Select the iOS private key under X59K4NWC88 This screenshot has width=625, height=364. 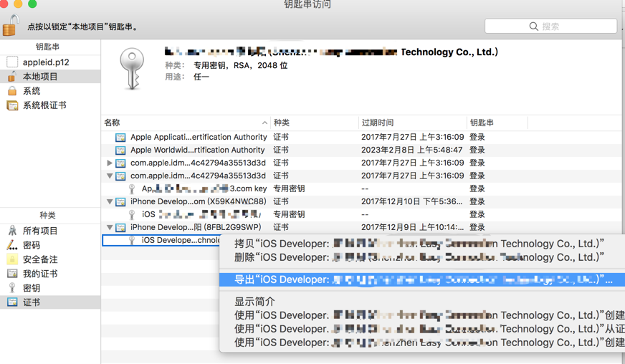361,214
